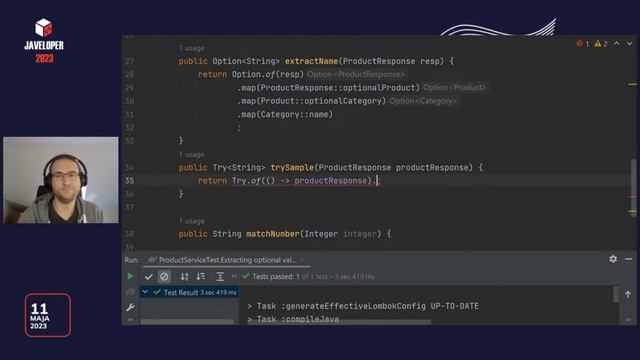Rerun tests with the green play icon
The height and width of the screenshot is (360, 640).
[130, 276]
